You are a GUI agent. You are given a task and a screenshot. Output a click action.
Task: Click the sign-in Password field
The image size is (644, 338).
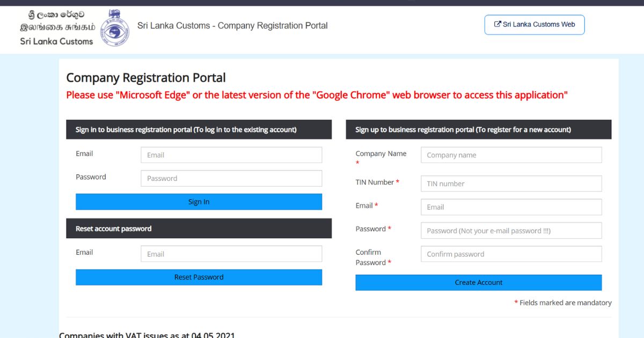(x=231, y=178)
